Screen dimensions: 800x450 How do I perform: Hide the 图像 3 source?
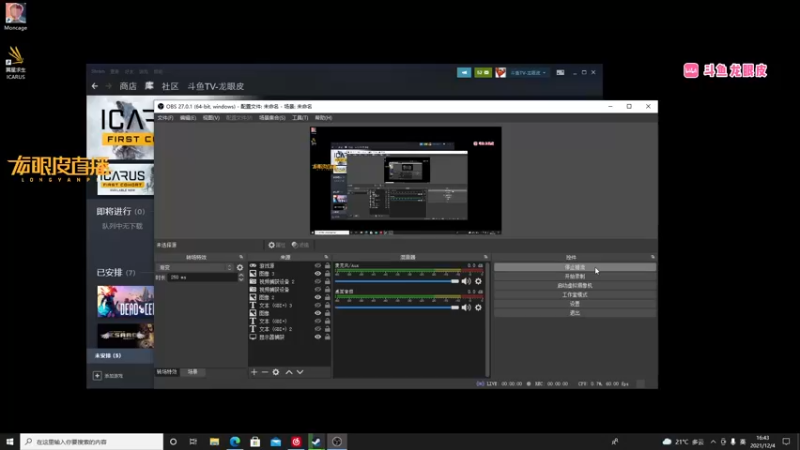point(317,273)
